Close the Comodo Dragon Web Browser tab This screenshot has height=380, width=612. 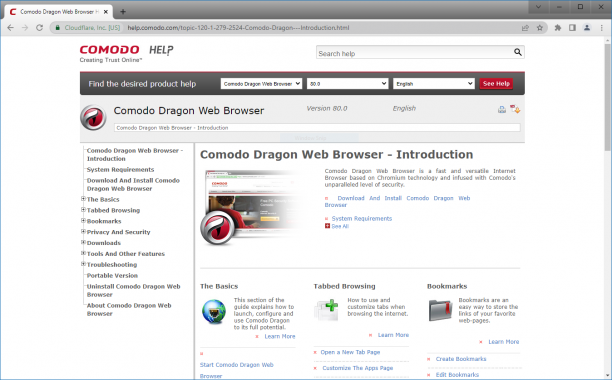click(x=106, y=12)
